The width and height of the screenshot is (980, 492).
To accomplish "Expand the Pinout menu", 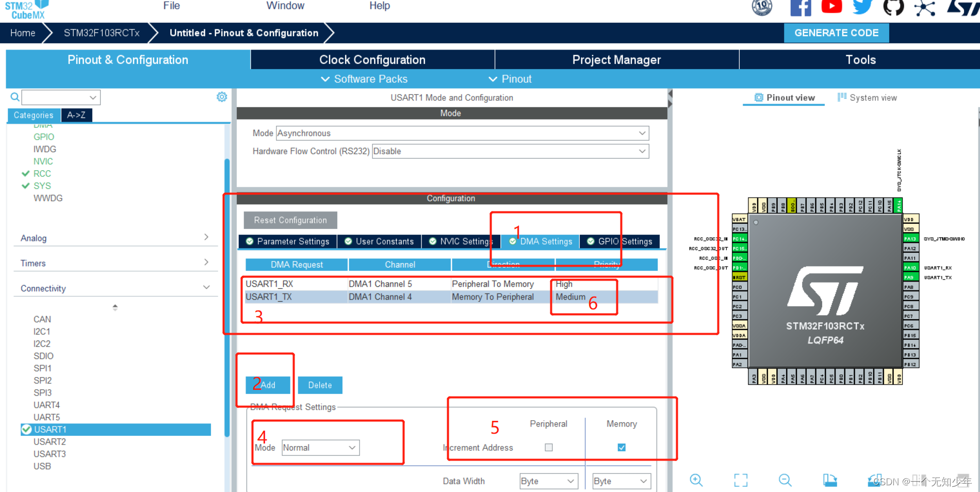I will (x=510, y=79).
